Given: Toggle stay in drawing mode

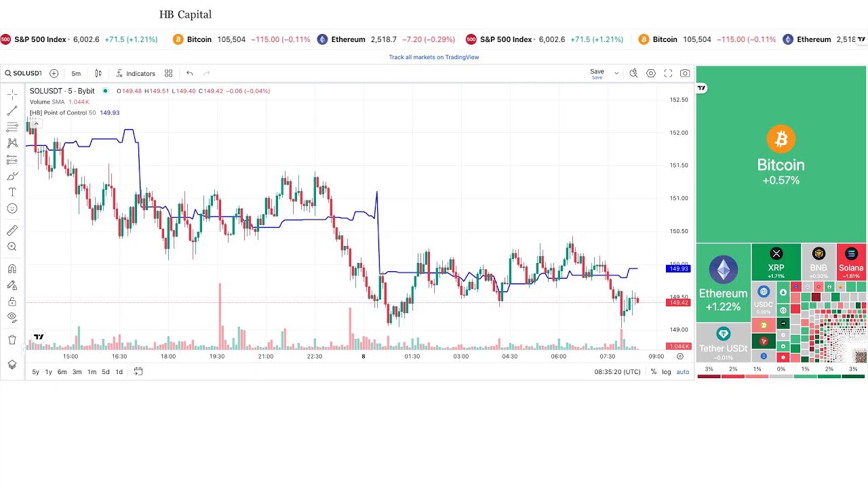Looking at the screenshot, I should (x=12, y=285).
